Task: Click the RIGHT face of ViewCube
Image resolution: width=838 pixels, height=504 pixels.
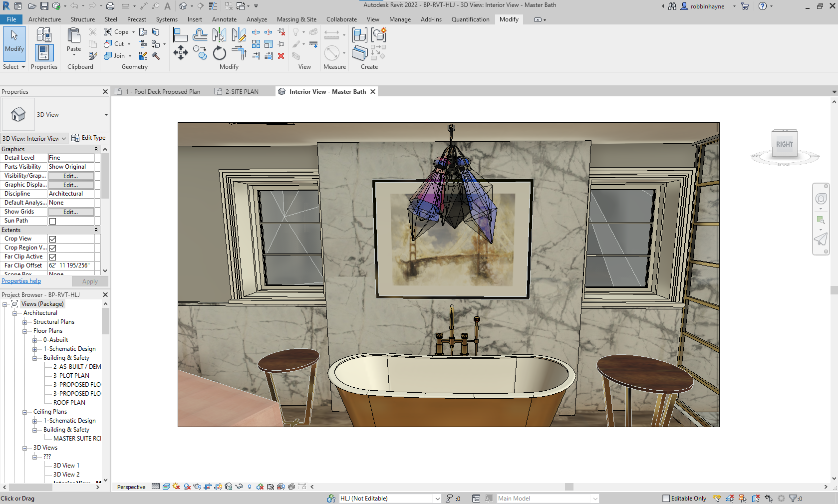Action: tap(784, 144)
